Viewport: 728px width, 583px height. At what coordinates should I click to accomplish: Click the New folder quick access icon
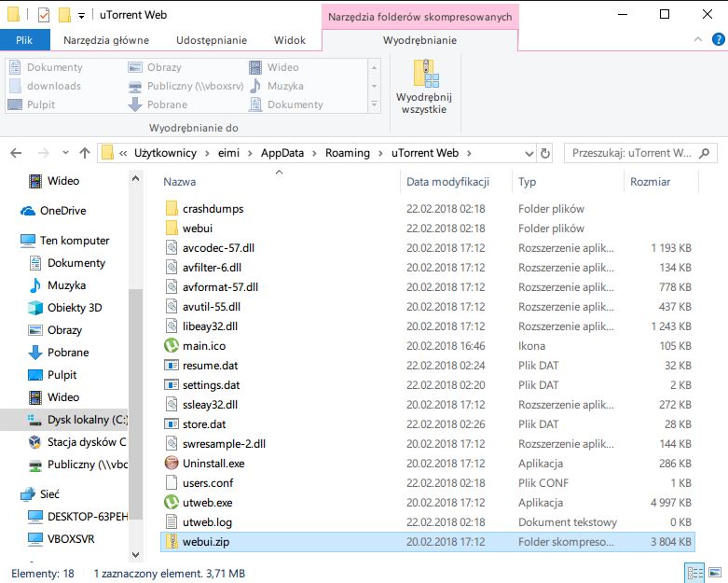64,15
